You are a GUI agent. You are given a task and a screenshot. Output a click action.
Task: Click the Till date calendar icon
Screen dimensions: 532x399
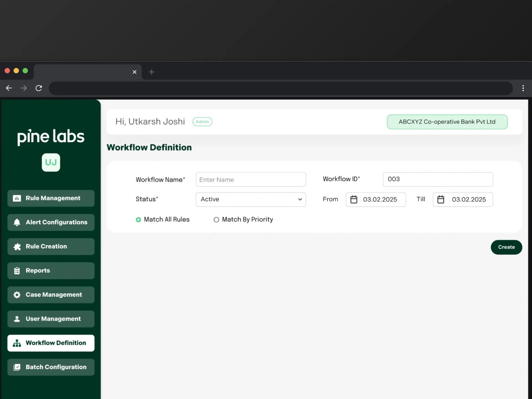click(x=441, y=199)
